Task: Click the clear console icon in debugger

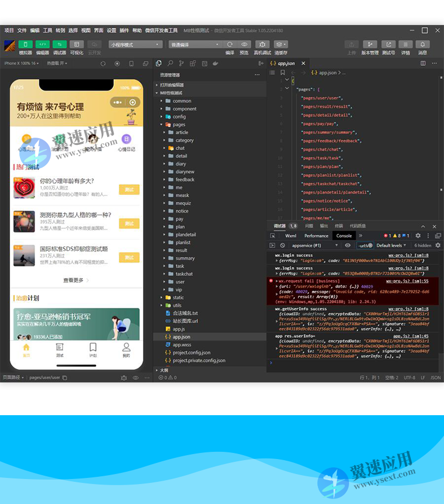Action: tap(282, 244)
